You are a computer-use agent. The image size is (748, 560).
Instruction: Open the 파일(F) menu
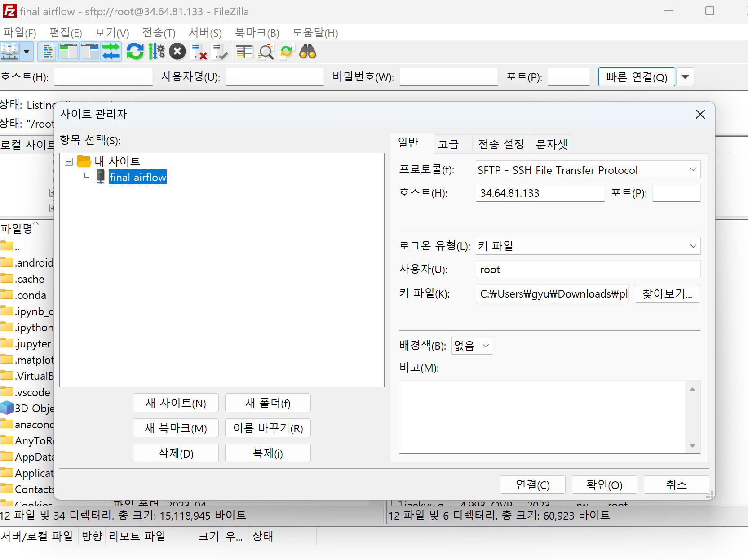20,33
